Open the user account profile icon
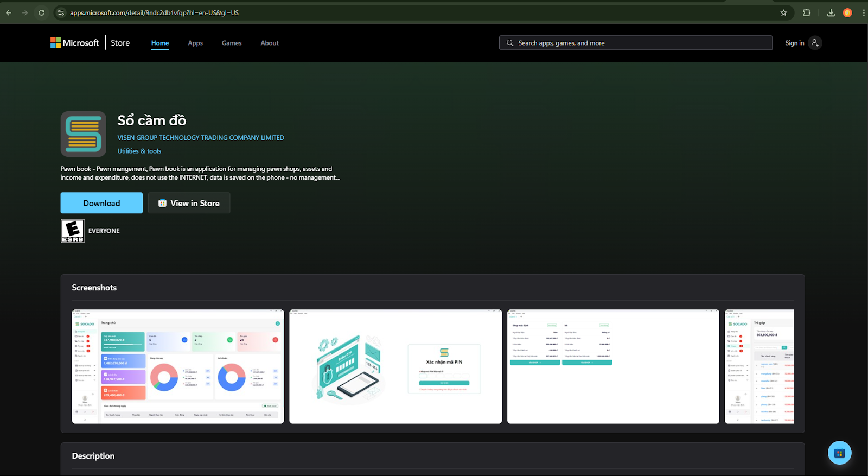This screenshot has width=868, height=476. tap(815, 43)
